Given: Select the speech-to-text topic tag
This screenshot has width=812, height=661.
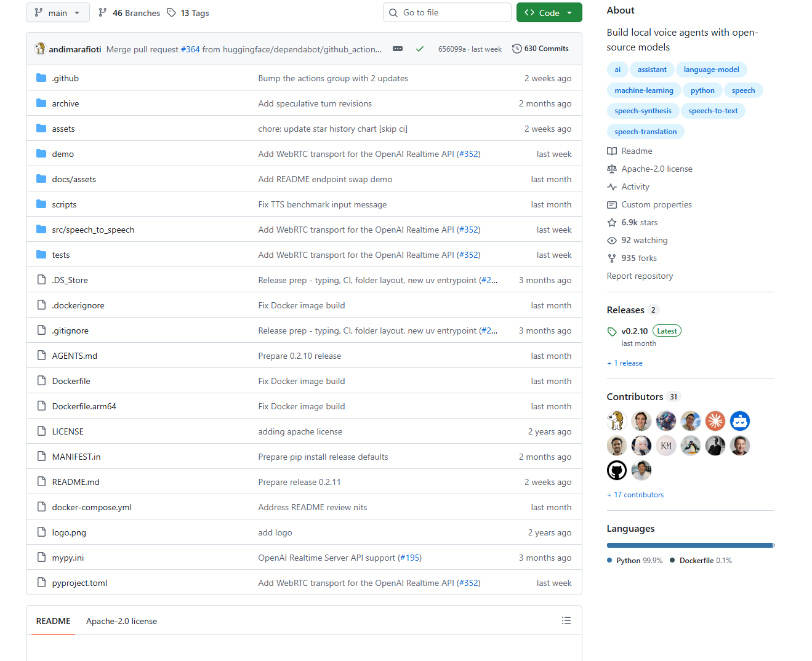Looking at the screenshot, I should 713,111.
